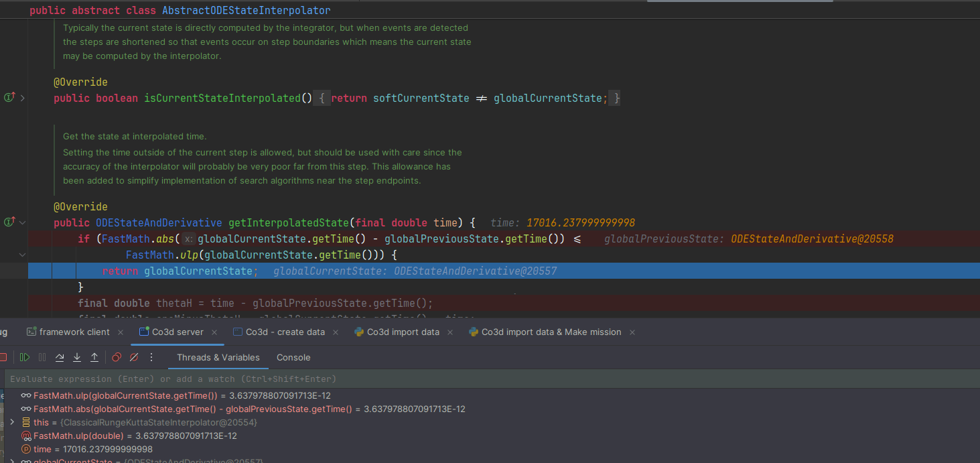
Task: Click softCurrentState in return statement
Action: tap(421, 98)
